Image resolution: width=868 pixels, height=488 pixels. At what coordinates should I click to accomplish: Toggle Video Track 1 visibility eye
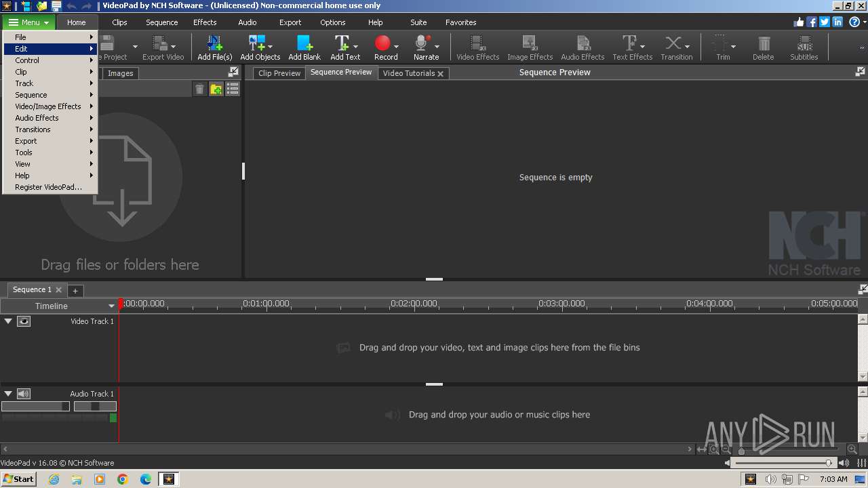24,321
